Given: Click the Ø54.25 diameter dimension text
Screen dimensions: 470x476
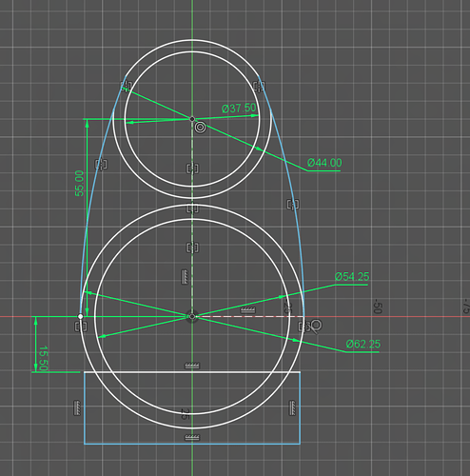Looking at the screenshot, I should click(352, 277).
